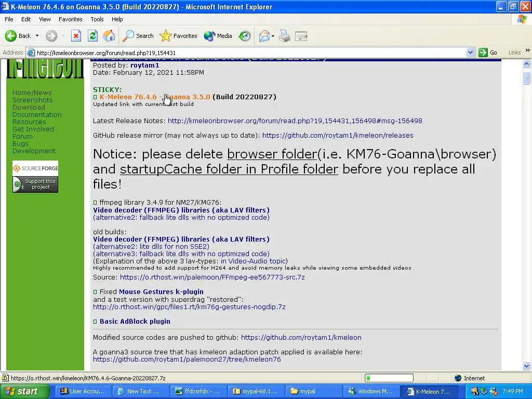
Task: Expand the Mail dropdown arrow
Action: pyautogui.click(x=273, y=36)
